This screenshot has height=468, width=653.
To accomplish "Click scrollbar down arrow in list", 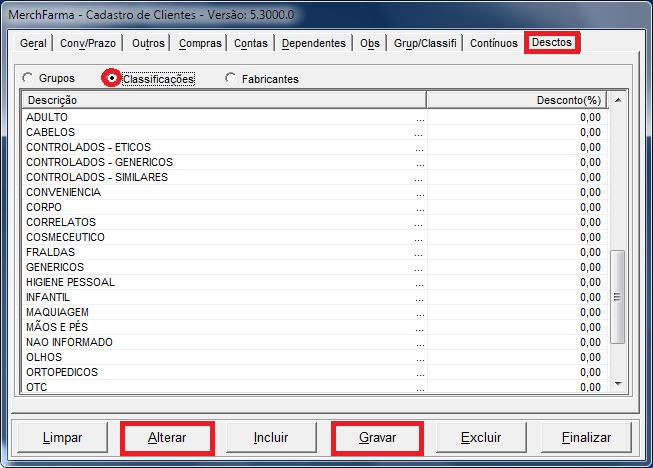I will tap(617, 384).
